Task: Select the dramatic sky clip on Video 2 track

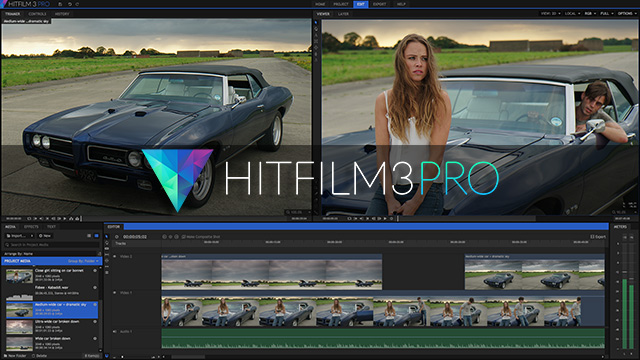Action: click(x=535, y=272)
